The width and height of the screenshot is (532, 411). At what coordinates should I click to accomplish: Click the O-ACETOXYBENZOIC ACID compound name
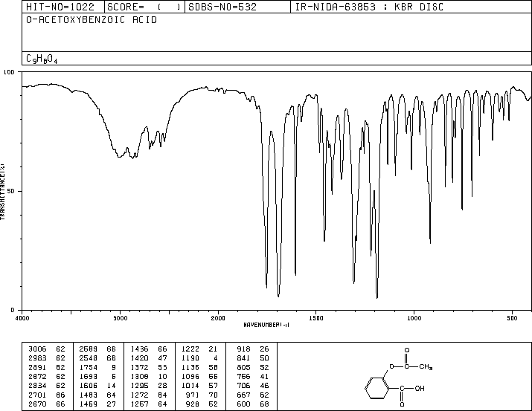[92, 20]
